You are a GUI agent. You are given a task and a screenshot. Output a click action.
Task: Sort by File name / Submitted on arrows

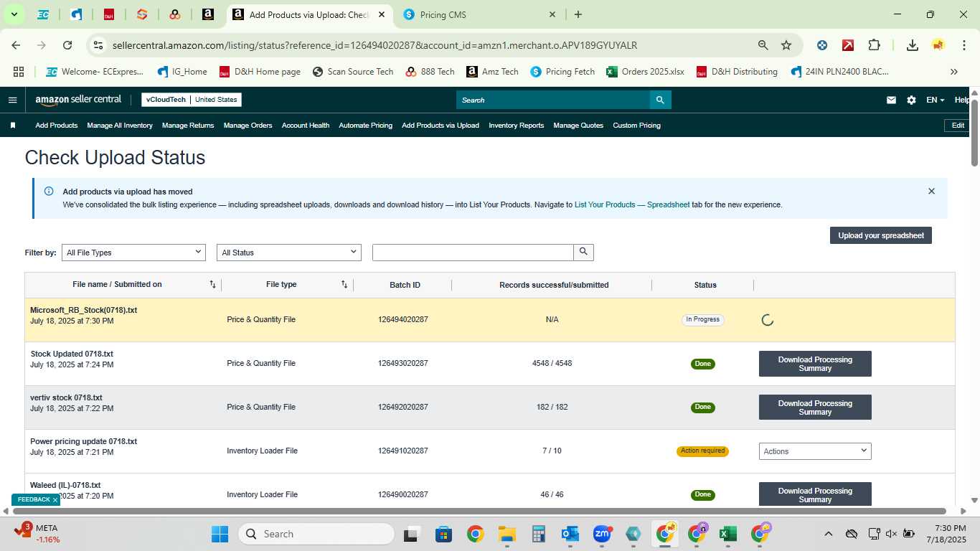(x=212, y=285)
